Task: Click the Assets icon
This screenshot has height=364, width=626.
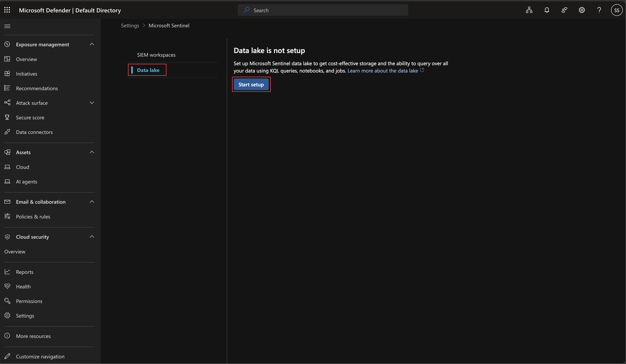Action: pos(7,152)
